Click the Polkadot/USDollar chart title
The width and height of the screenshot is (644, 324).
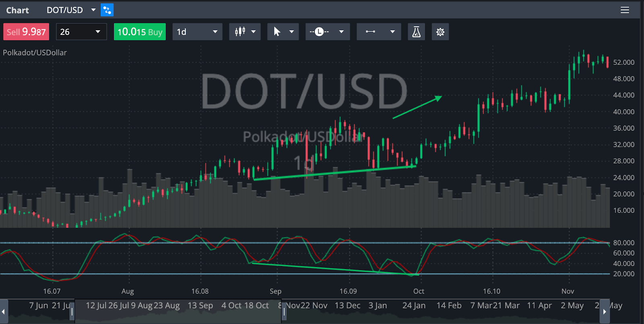point(35,53)
